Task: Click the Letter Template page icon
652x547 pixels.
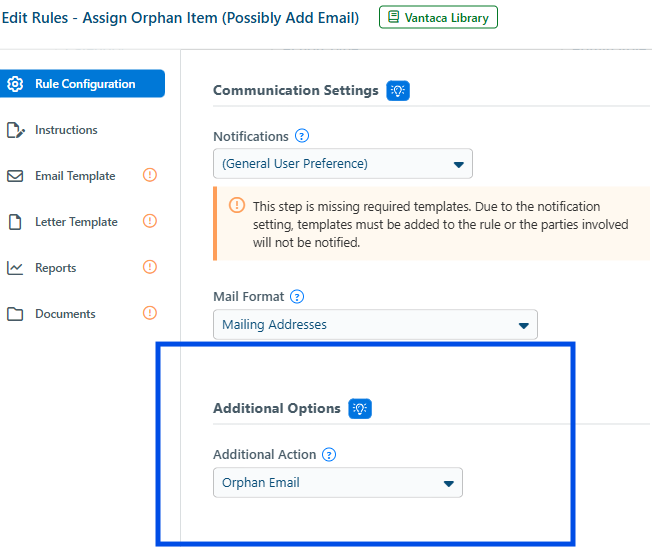Action: click(x=15, y=222)
